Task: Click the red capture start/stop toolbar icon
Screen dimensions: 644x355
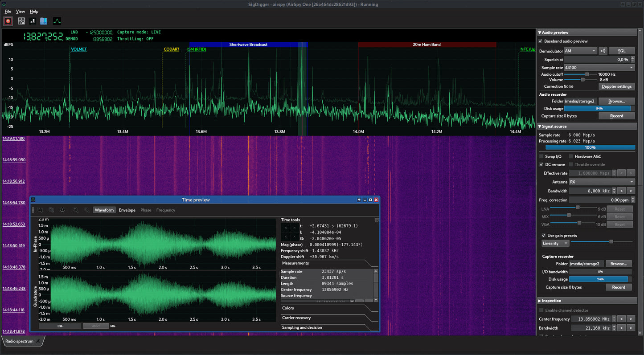Action: point(8,21)
